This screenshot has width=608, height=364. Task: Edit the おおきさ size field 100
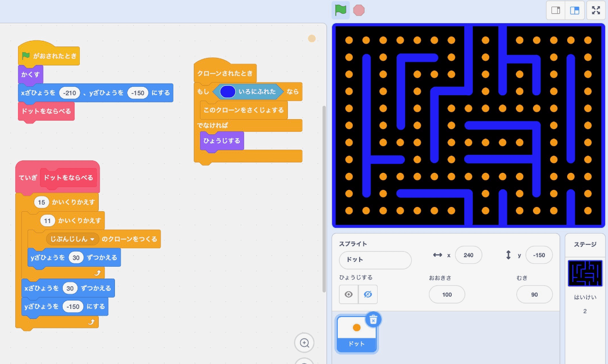tap(447, 294)
